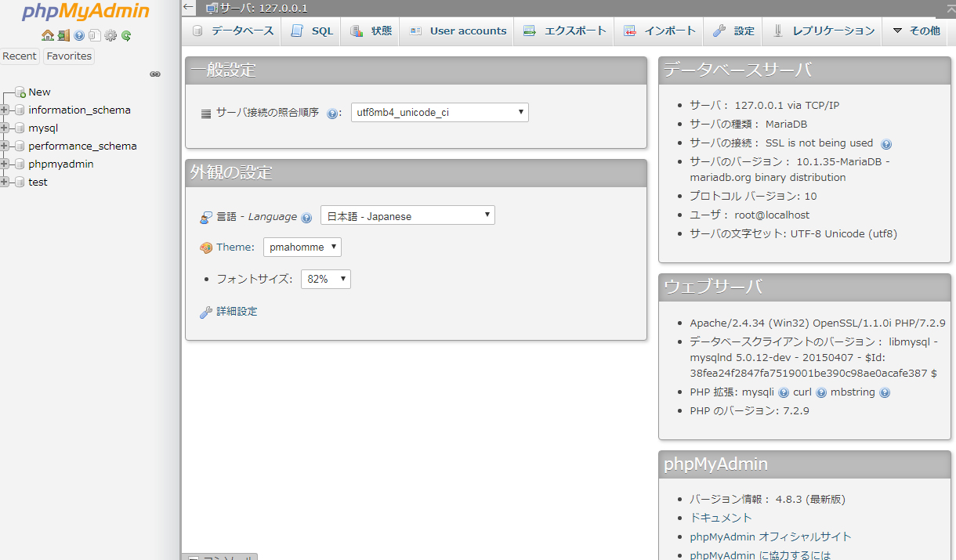Screen dimensions: 956x560
Task: Click the Recent tables button
Action: pos(20,56)
